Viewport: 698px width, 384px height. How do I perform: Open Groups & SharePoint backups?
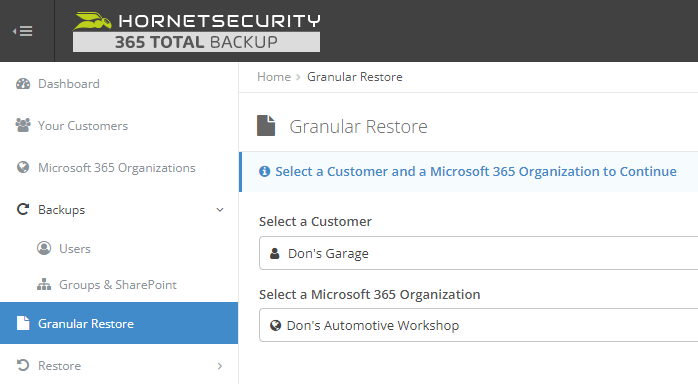point(119,284)
